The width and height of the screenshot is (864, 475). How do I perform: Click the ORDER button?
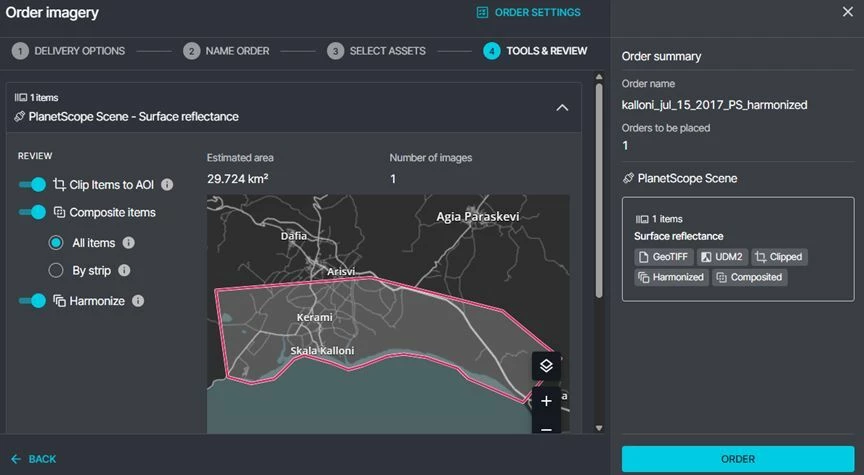[738, 459]
